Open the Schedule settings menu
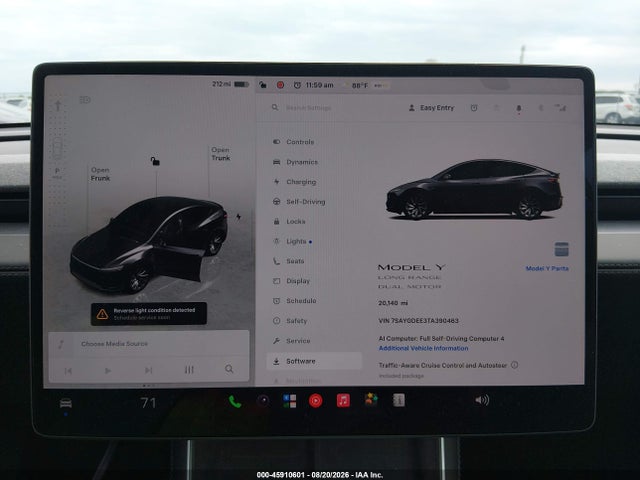Image resolution: width=640 pixels, height=480 pixels. pyautogui.click(x=301, y=301)
